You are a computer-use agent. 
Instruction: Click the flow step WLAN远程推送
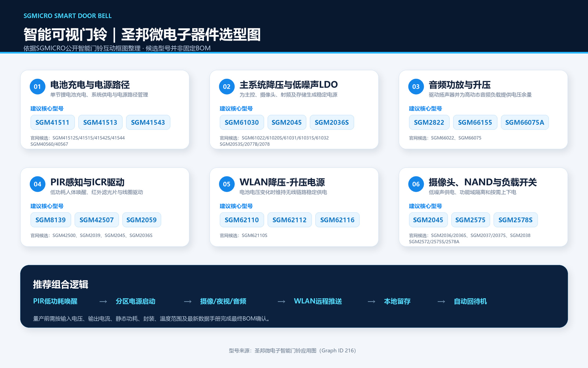pyautogui.click(x=318, y=301)
